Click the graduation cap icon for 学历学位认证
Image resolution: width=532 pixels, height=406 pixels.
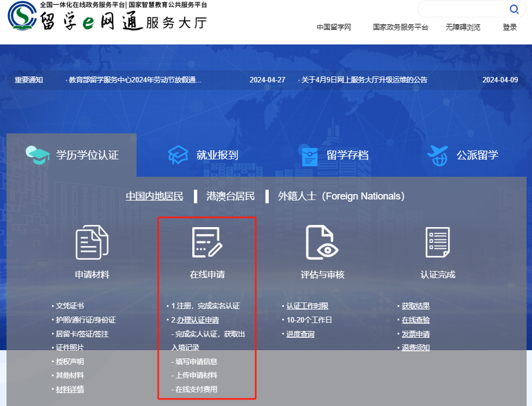(x=38, y=155)
